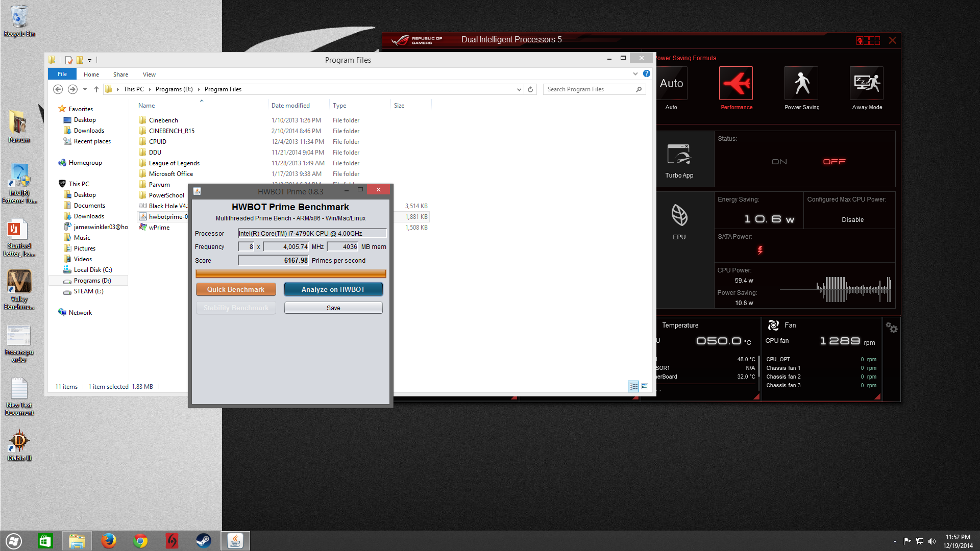Toggle Configured Max CPU Power Disable
980x551 pixels.
point(852,220)
